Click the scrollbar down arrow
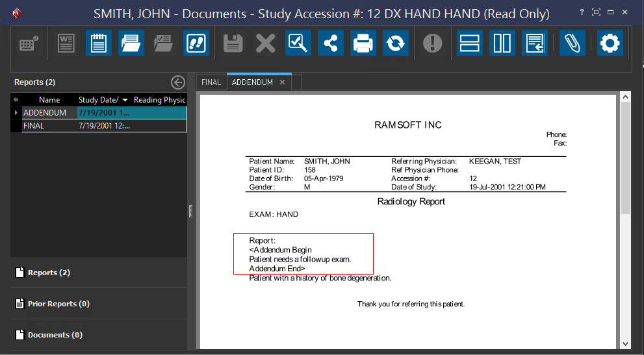 tap(625, 343)
